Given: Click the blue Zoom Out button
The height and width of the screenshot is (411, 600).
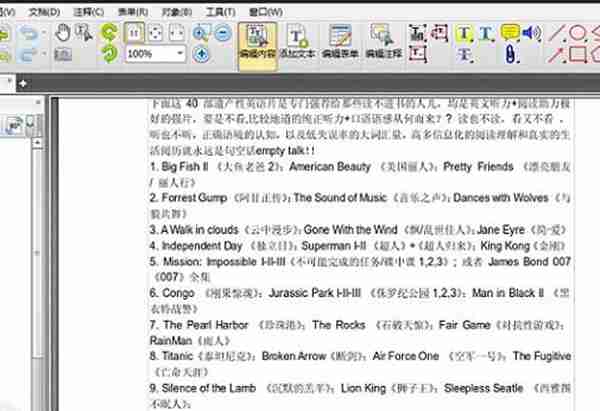Looking at the screenshot, I should tap(223, 33).
